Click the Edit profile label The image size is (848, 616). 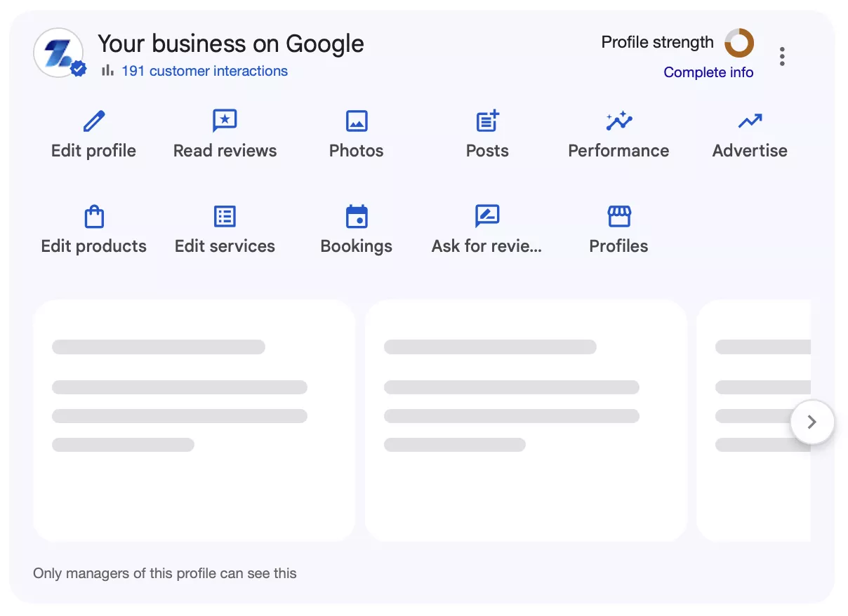(94, 151)
